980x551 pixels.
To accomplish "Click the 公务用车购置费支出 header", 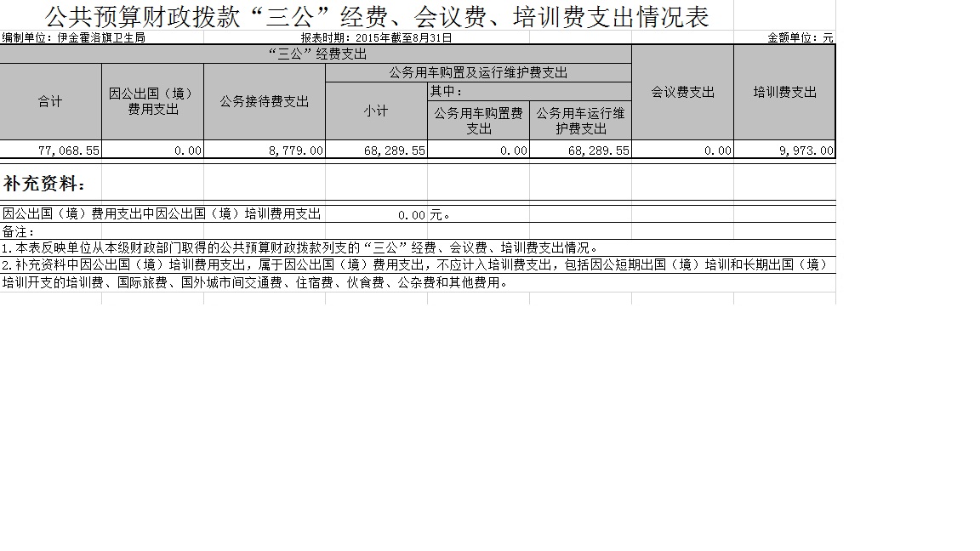I will click(x=479, y=121).
